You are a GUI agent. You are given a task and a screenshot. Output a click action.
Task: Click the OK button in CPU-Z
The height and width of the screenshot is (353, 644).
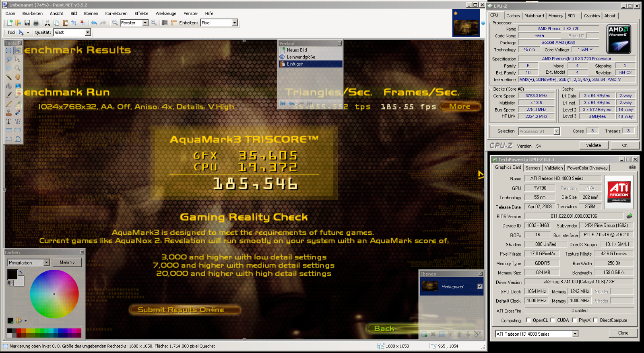coord(625,145)
